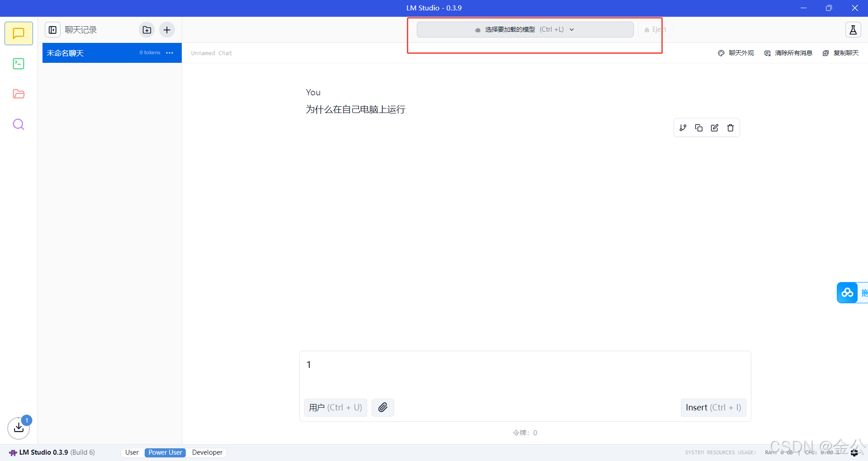Open 聊天外观 chat appearance options
Screen dimensions: 868x461
coord(736,53)
